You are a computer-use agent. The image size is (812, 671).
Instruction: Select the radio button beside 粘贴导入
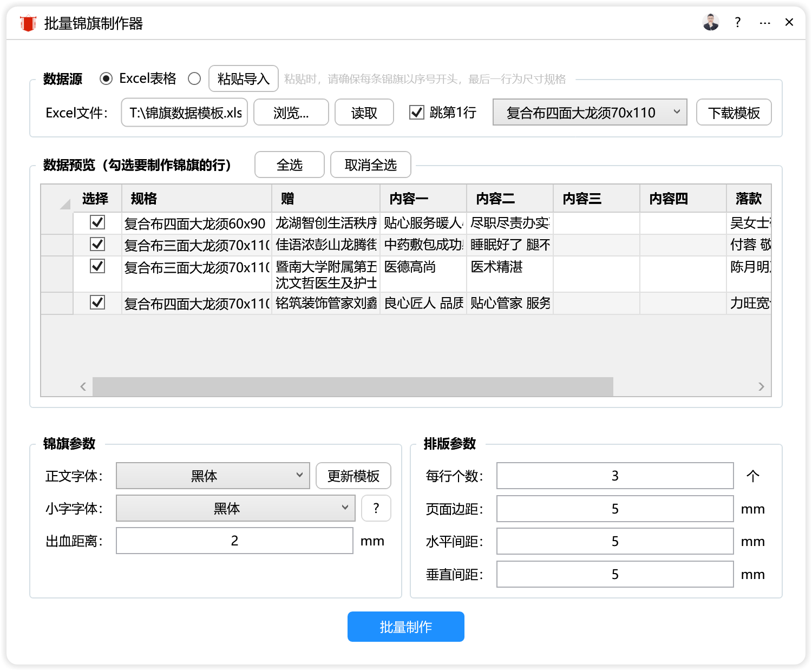194,79
